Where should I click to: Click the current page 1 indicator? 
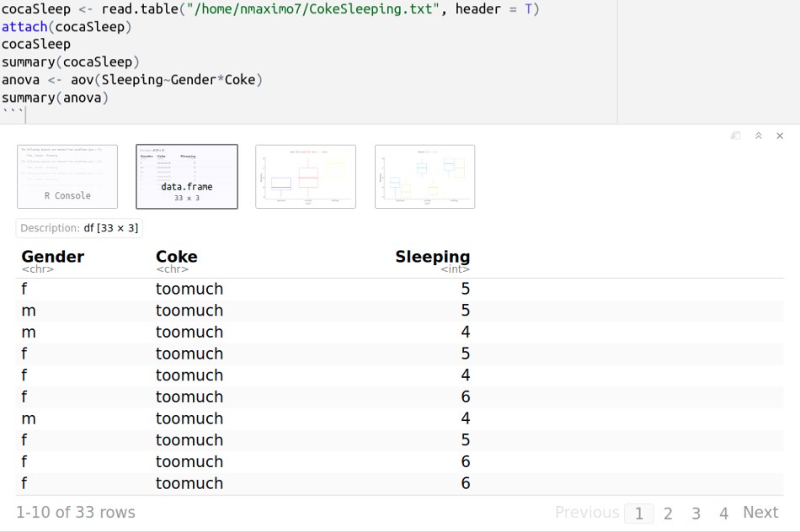(639, 513)
